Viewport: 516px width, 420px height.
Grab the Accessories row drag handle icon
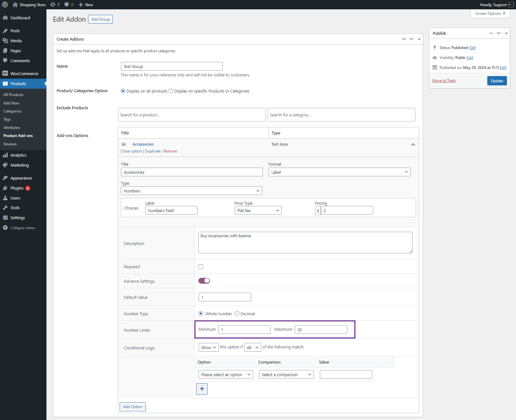124,144
